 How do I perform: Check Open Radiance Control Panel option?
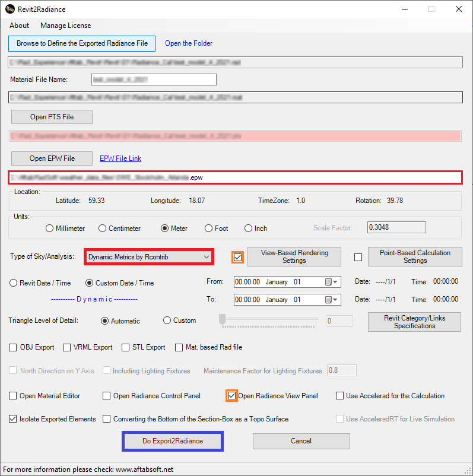click(x=107, y=396)
